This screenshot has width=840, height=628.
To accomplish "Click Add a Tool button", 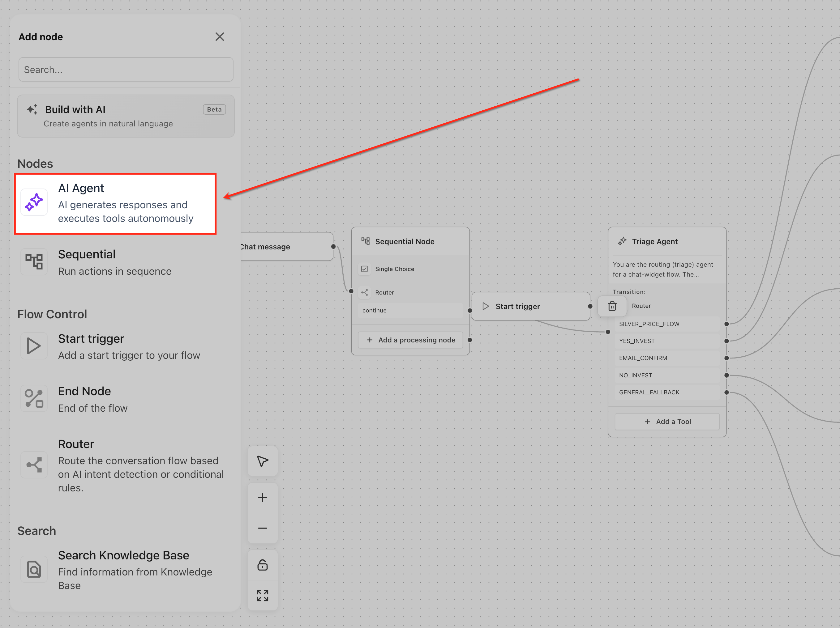I will coord(667,422).
